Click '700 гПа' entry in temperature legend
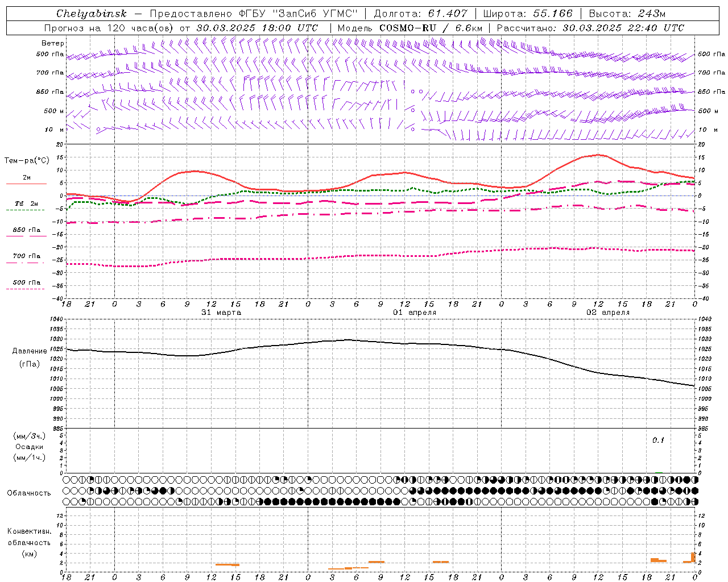 26,256
